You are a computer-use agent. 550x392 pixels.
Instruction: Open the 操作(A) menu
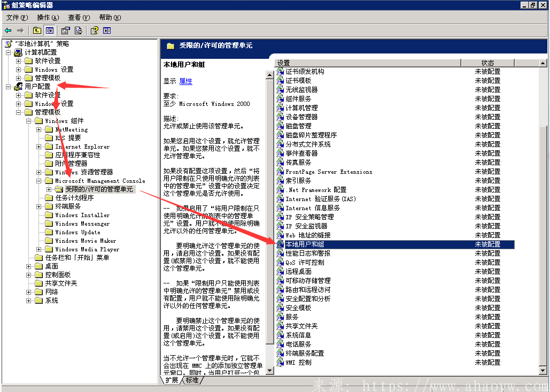click(48, 18)
